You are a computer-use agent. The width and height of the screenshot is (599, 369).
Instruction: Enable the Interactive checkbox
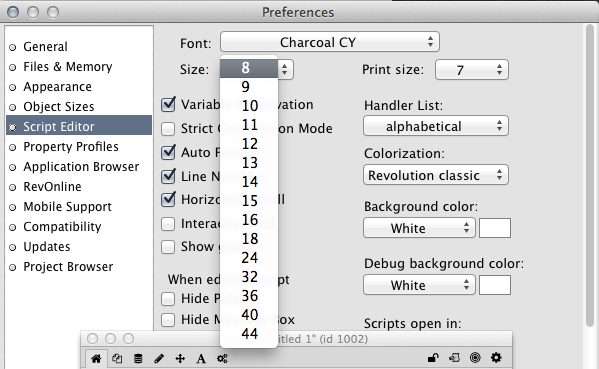pyautogui.click(x=168, y=223)
